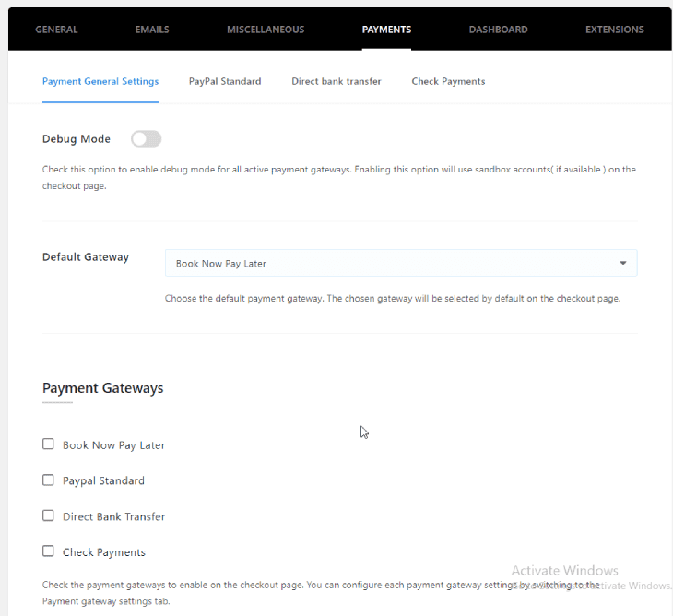Go to the DASHBOARD tab
673x616 pixels.
498,30
